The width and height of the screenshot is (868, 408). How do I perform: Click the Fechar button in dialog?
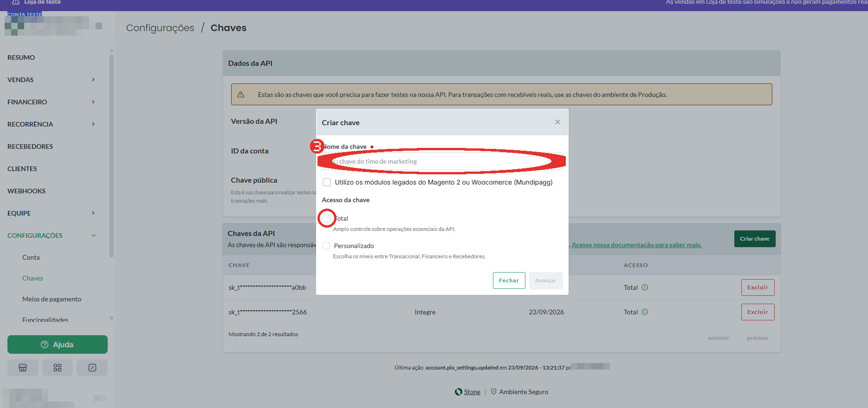pos(509,280)
